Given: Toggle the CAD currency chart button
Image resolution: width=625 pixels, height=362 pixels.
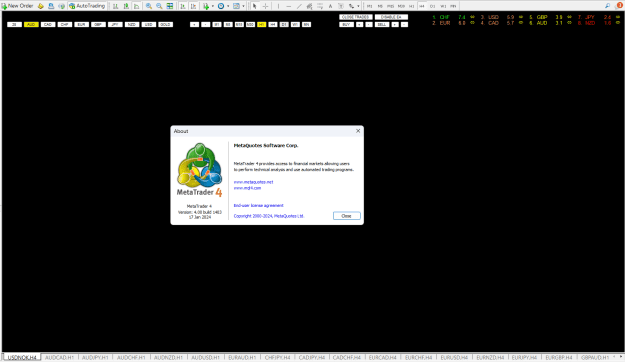Looking at the screenshot, I should (x=48, y=24).
